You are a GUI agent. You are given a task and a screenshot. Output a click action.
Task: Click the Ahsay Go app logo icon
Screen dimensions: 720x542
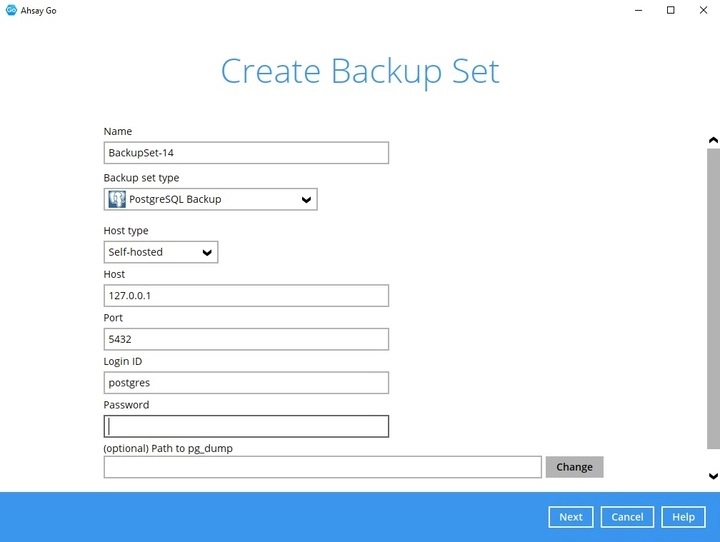point(11,10)
